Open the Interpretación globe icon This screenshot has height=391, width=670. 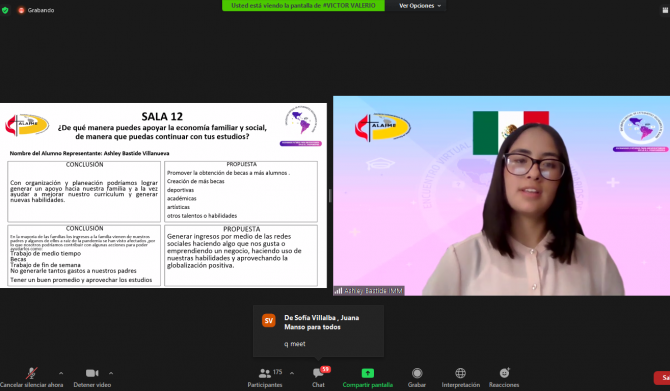[x=460, y=373]
